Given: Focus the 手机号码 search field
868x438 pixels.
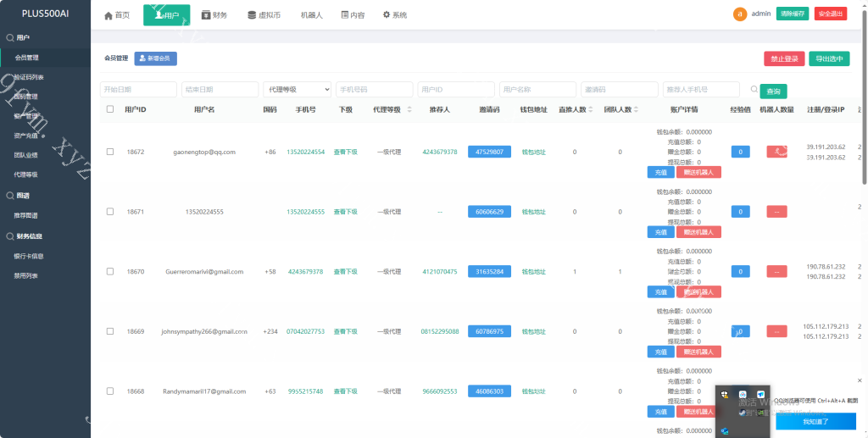Looking at the screenshot, I should (375, 89).
